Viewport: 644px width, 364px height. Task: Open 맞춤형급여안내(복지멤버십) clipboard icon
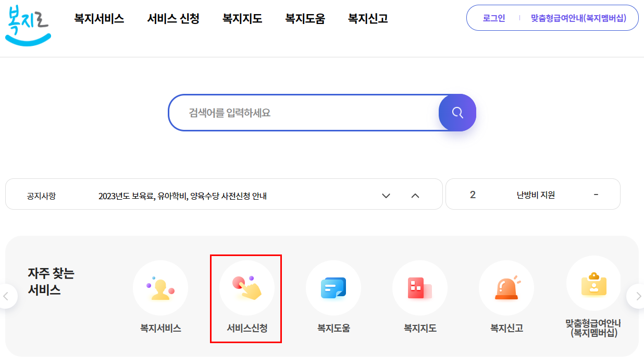tap(593, 287)
